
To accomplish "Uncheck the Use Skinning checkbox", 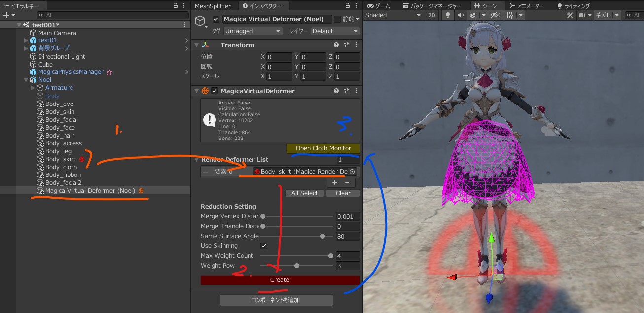I will coord(264,246).
